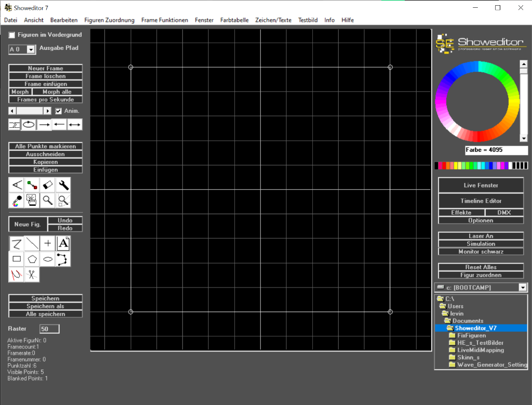532x405 pixels.
Task: Select the pentagon polygon tool
Action: click(32, 259)
